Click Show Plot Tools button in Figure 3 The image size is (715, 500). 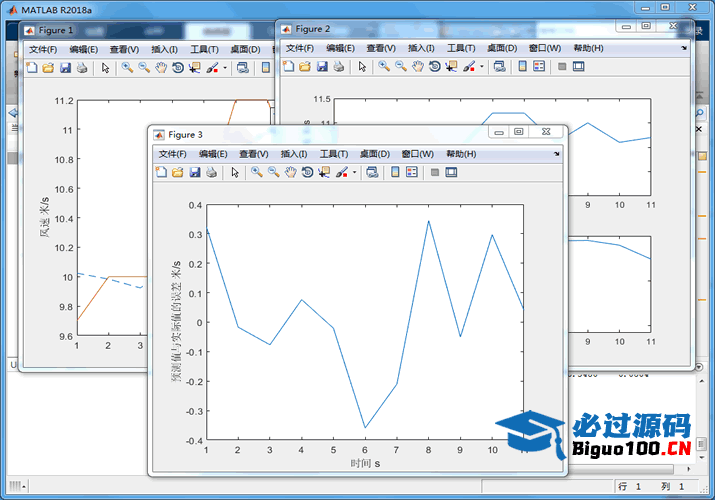(x=451, y=172)
